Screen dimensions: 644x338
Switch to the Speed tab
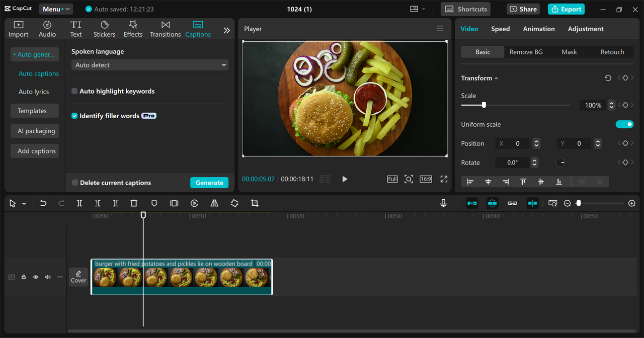(500, 29)
